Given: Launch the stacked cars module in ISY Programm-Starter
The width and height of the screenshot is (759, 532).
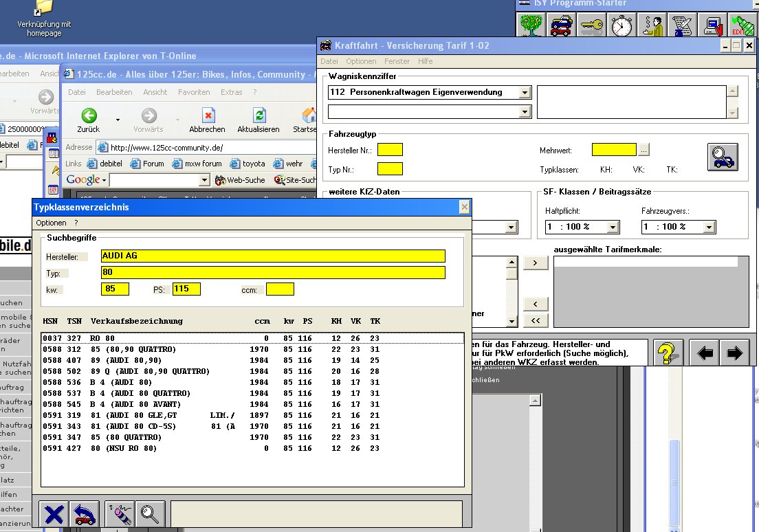Looking at the screenshot, I should pyautogui.click(x=562, y=25).
